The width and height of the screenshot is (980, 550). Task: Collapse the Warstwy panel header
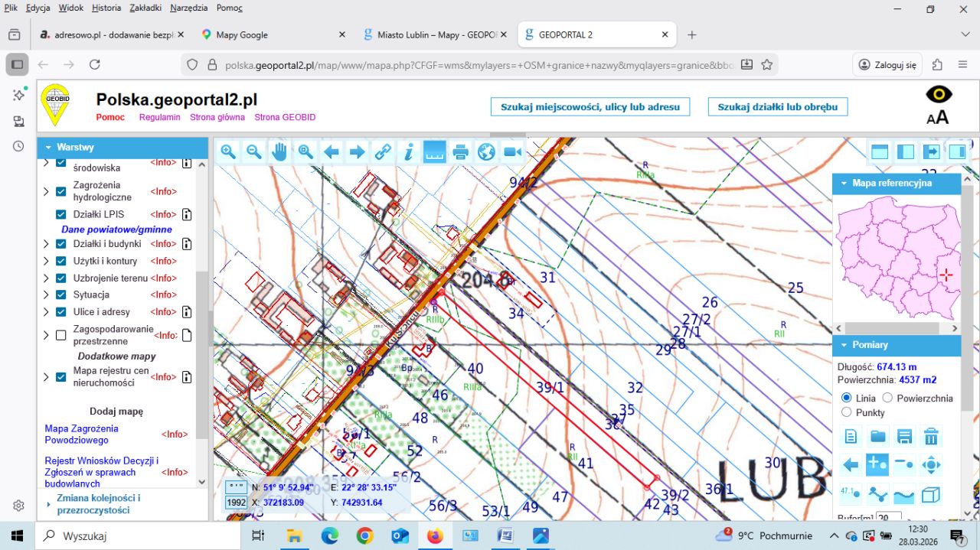tap(48, 147)
